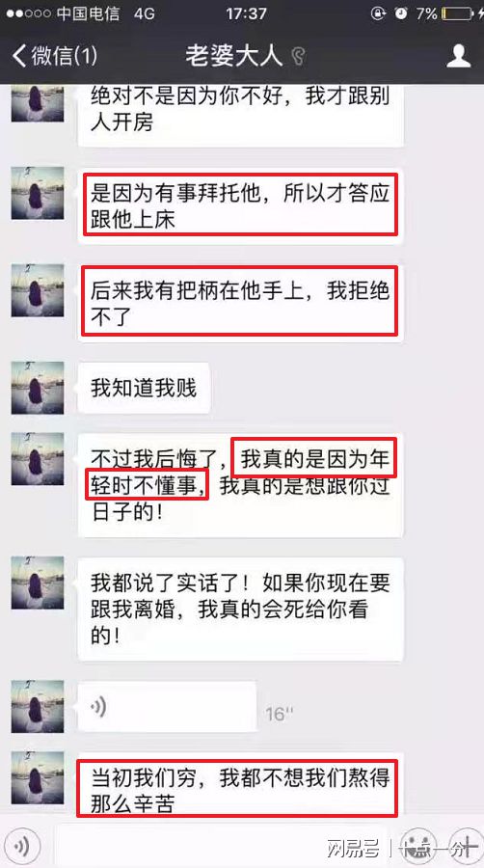Screen dimensions: 484x868
Task: Tap the avatar beside 我知道我贱
Action: pyautogui.click(x=38, y=388)
